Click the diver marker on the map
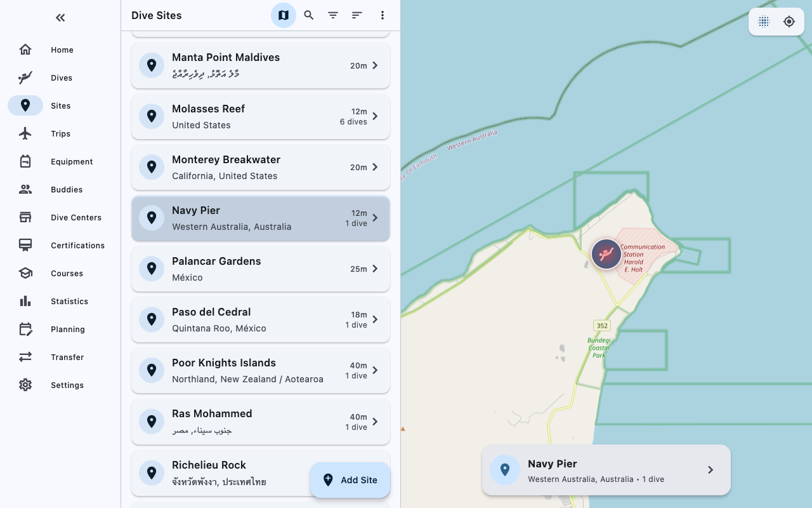812x508 pixels. point(606,254)
